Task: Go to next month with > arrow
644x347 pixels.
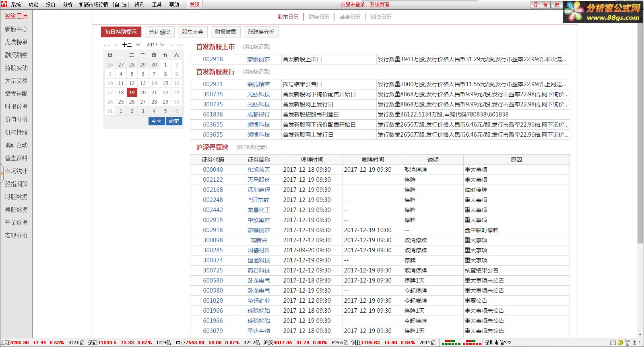Action: tap(171, 45)
